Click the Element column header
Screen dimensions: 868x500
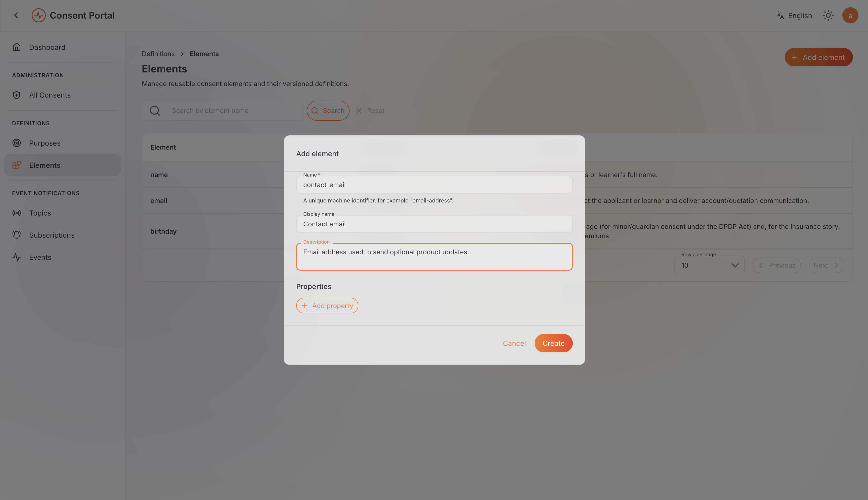pos(163,147)
